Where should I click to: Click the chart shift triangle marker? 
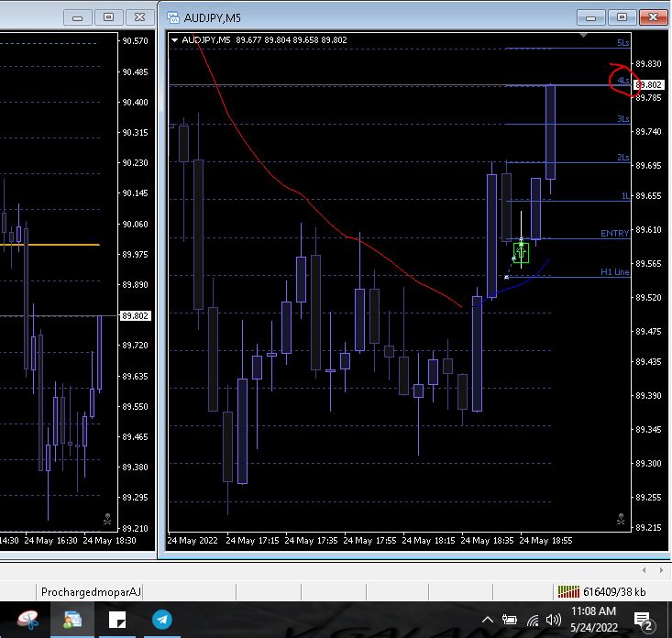pos(584,36)
